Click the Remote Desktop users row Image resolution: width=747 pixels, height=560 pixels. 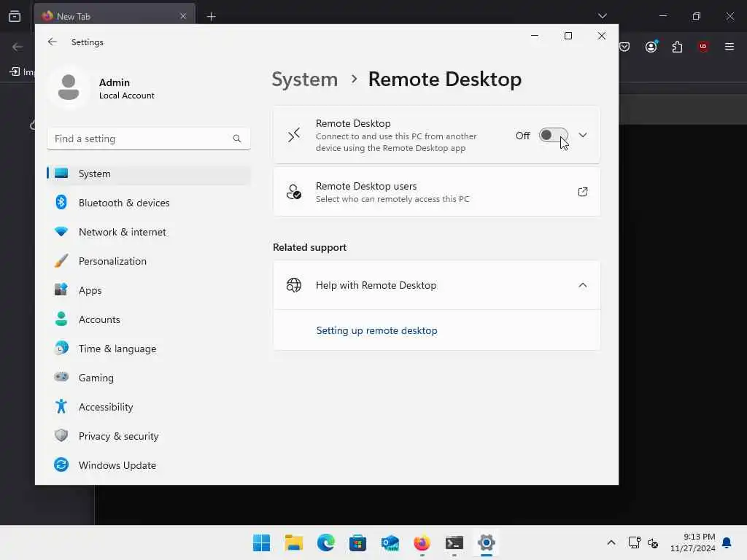click(x=436, y=192)
